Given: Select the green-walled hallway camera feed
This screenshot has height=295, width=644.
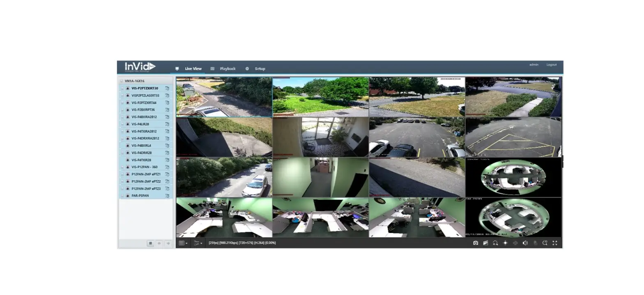Looking at the screenshot, I should click(x=320, y=177).
